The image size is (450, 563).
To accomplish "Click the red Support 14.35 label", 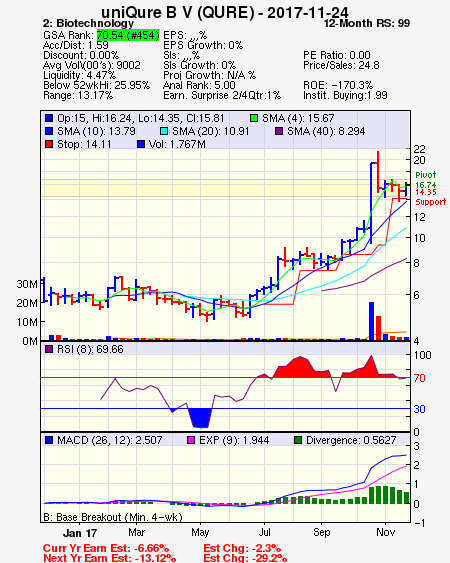I will click(431, 197).
